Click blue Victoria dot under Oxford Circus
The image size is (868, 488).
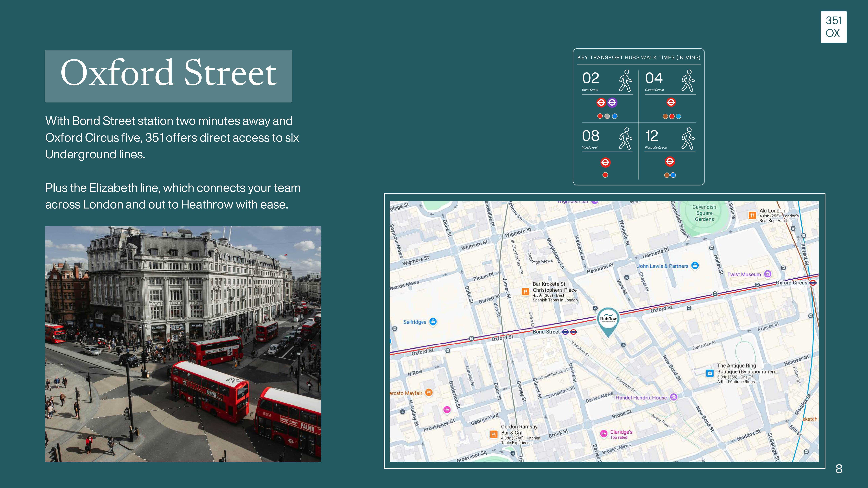coord(679,117)
